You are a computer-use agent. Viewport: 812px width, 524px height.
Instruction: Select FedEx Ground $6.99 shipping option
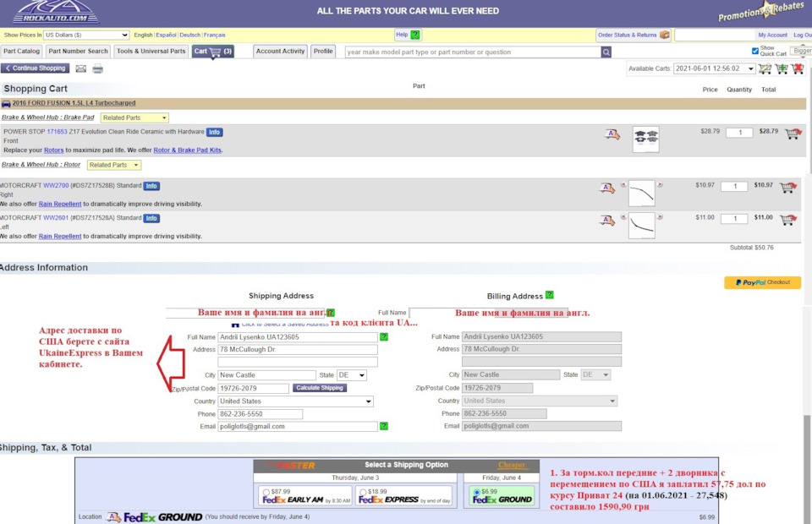point(476,492)
